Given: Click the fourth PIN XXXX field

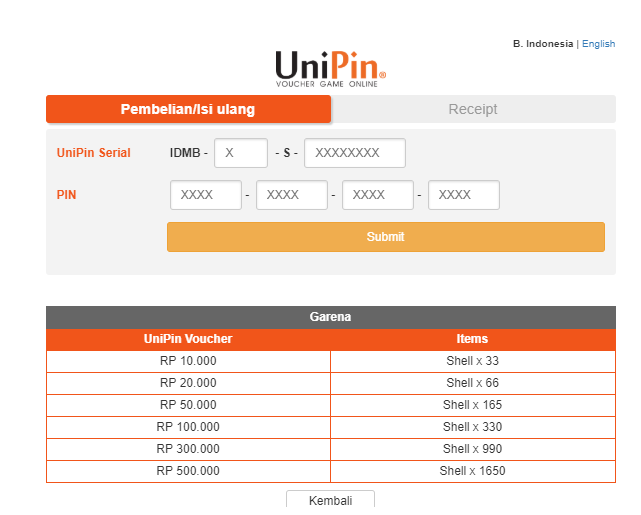Looking at the screenshot, I should click(x=464, y=195).
